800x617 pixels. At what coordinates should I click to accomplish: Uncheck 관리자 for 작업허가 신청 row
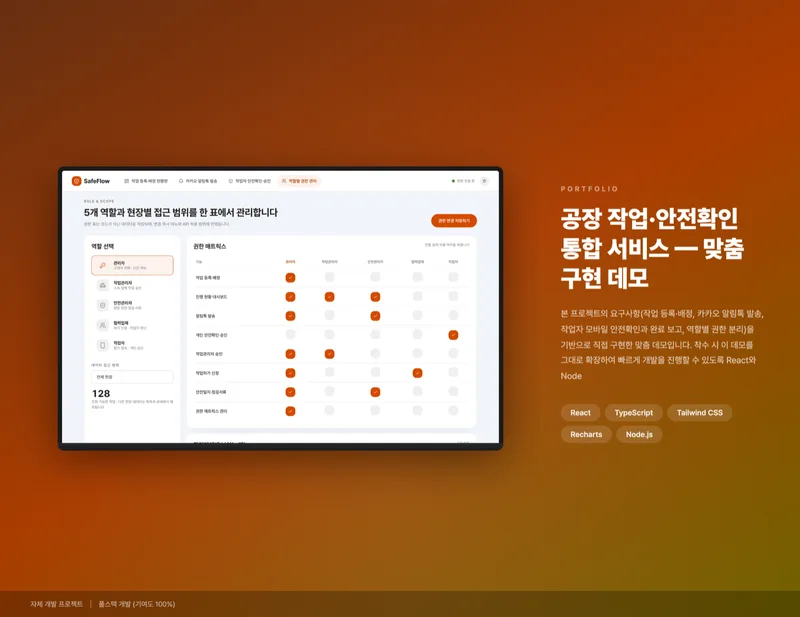tap(290, 373)
